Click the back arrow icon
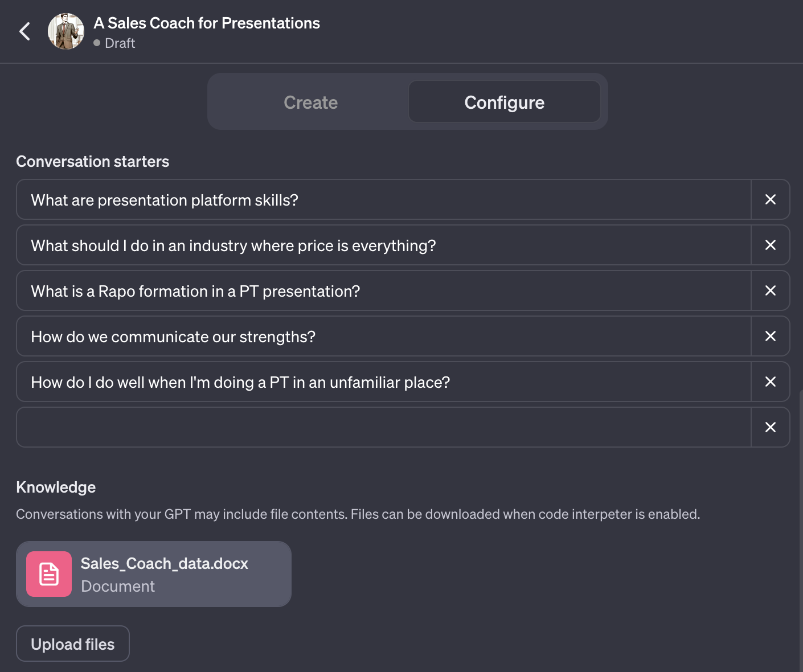The width and height of the screenshot is (803, 672). (x=24, y=31)
